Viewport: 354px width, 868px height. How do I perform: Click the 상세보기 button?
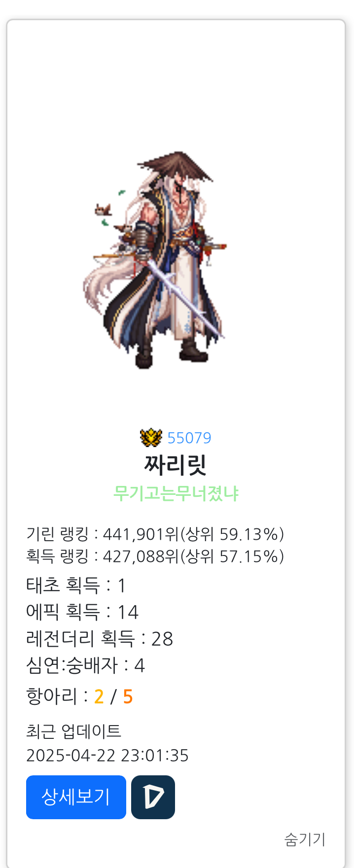[76, 797]
